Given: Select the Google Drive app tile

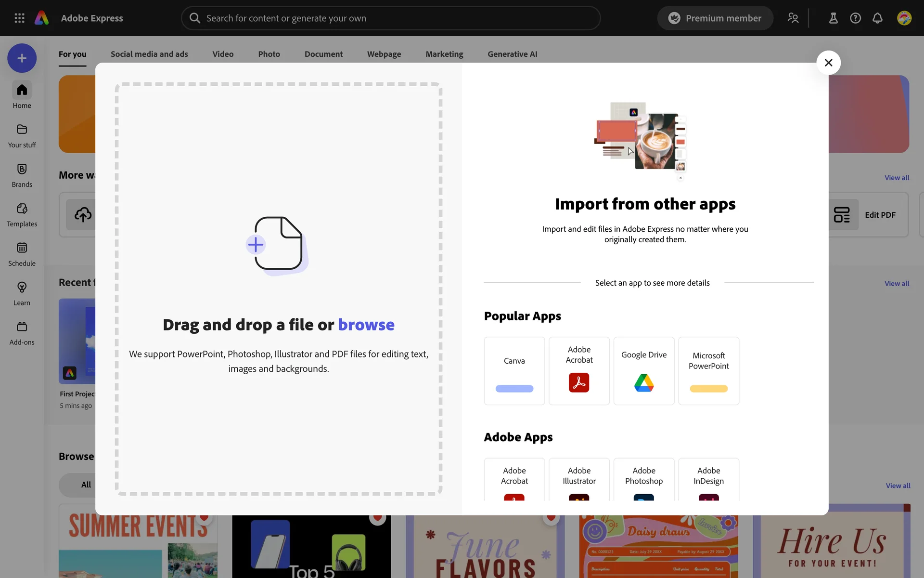Looking at the screenshot, I should 643,370.
